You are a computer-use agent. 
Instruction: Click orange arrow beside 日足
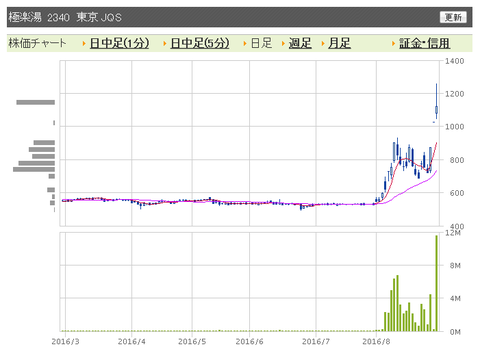coord(245,44)
